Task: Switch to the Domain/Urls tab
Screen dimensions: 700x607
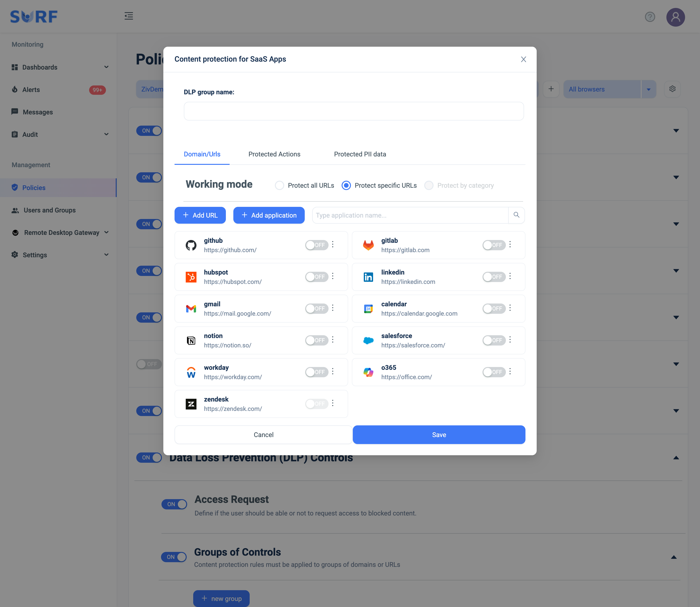Action: tap(202, 154)
